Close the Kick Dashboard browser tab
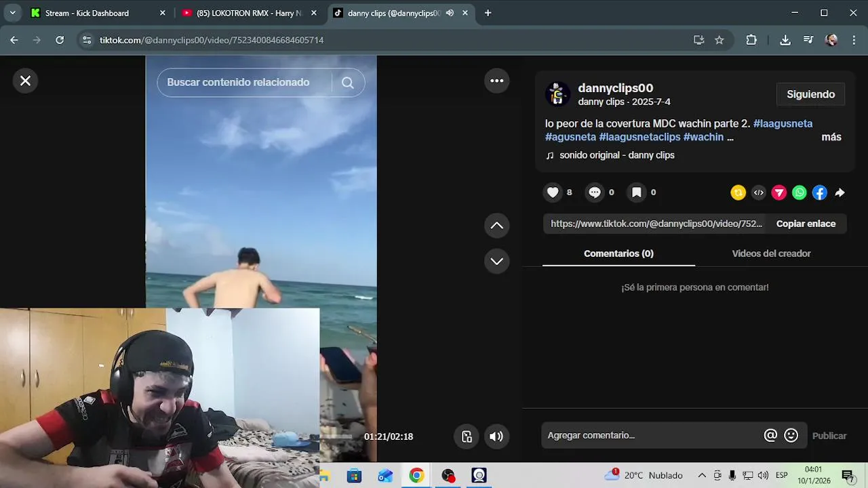Viewport: 868px width, 488px height. (x=162, y=13)
